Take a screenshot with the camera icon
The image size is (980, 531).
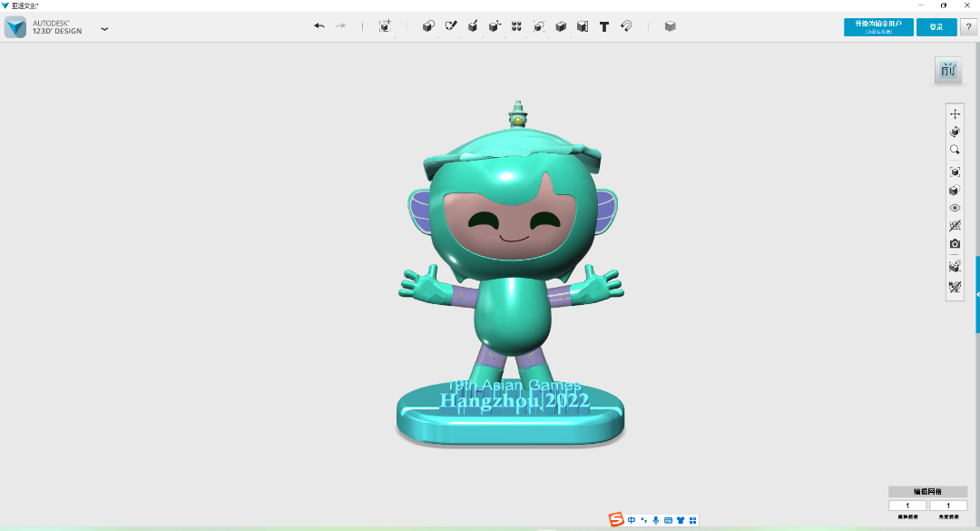click(x=955, y=244)
